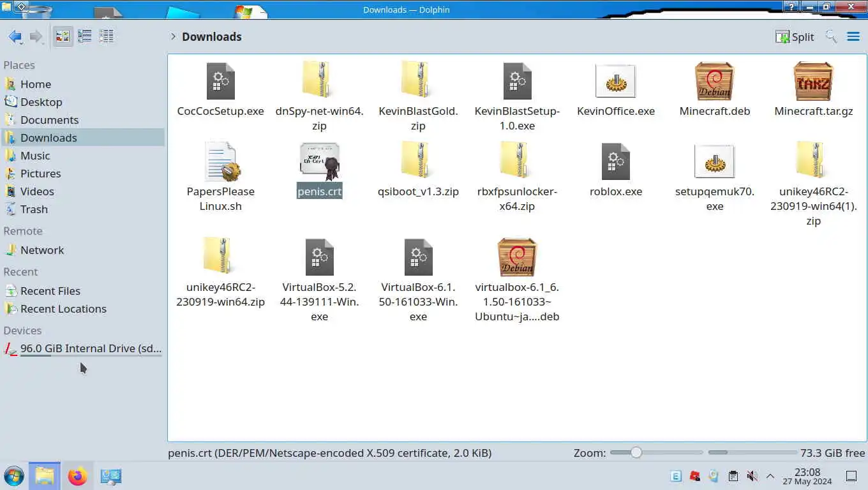Switch to Compact view mode
The width and height of the screenshot is (868, 490).
tap(84, 36)
